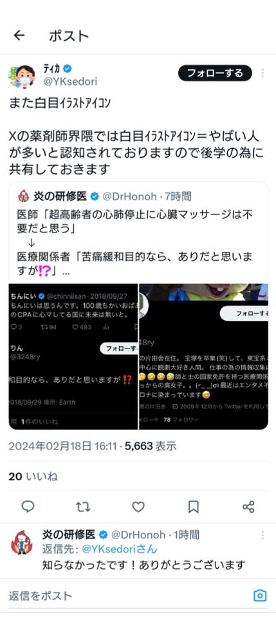
Task: View the right quoted profile screenshot
Action: [204, 357]
